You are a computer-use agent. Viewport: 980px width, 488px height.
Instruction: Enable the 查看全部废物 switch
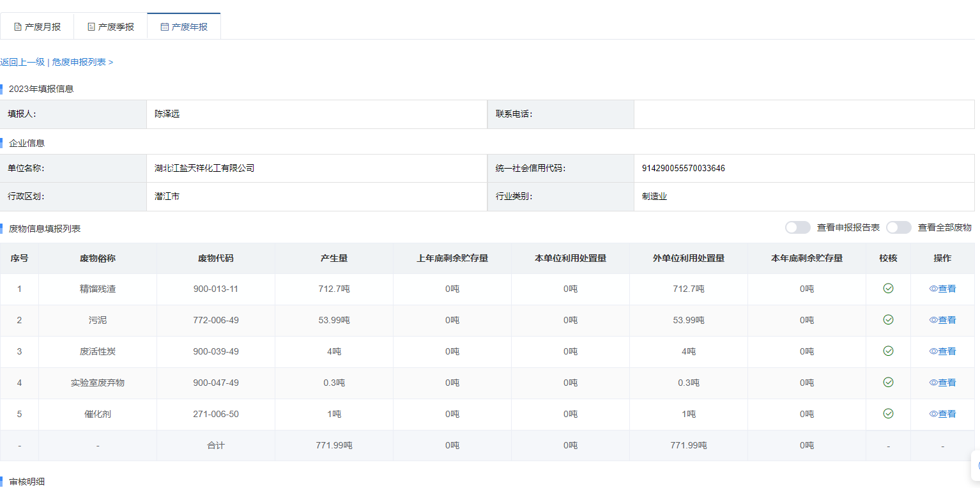[x=899, y=227]
